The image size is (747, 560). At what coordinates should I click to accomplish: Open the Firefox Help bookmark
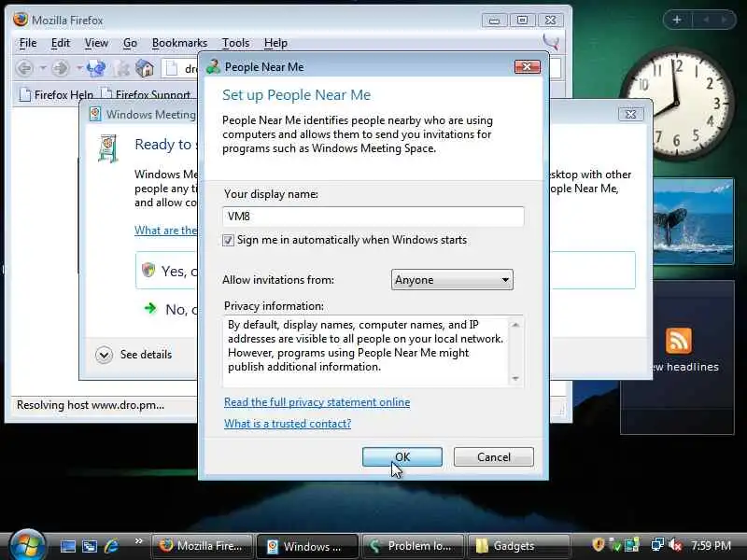pos(56,95)
